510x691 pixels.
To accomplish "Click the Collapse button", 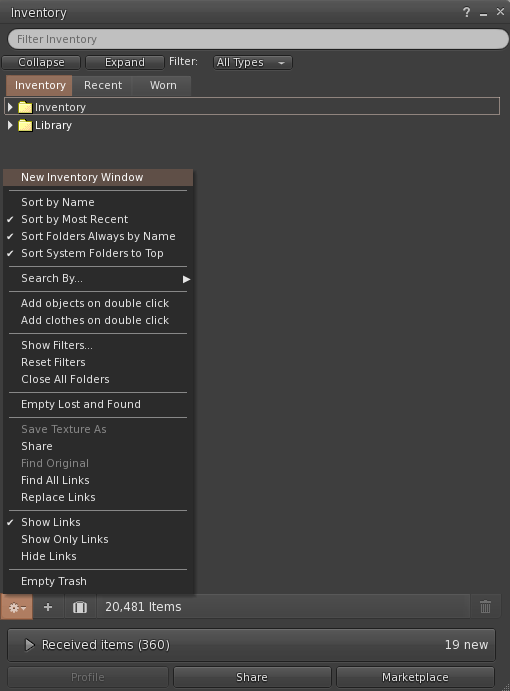I will tap(41, 63).
